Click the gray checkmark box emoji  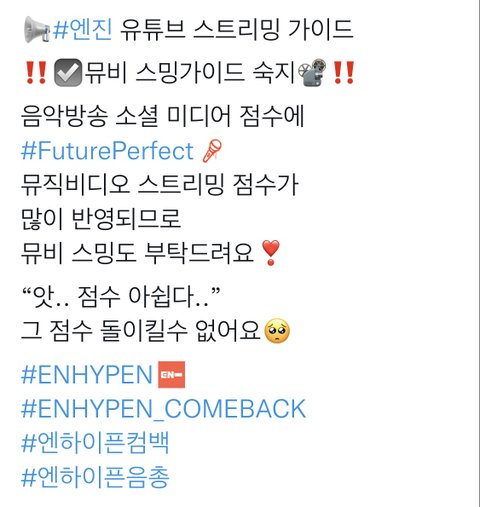point(68,72)
